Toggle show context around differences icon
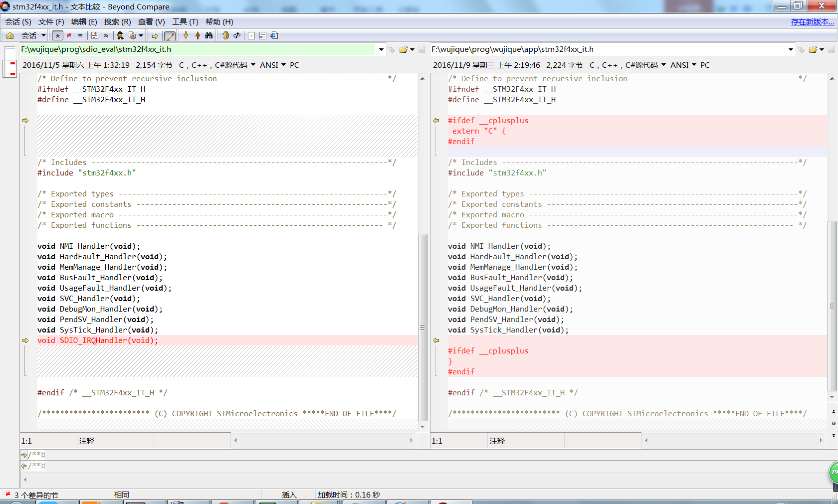 (94, 35)
